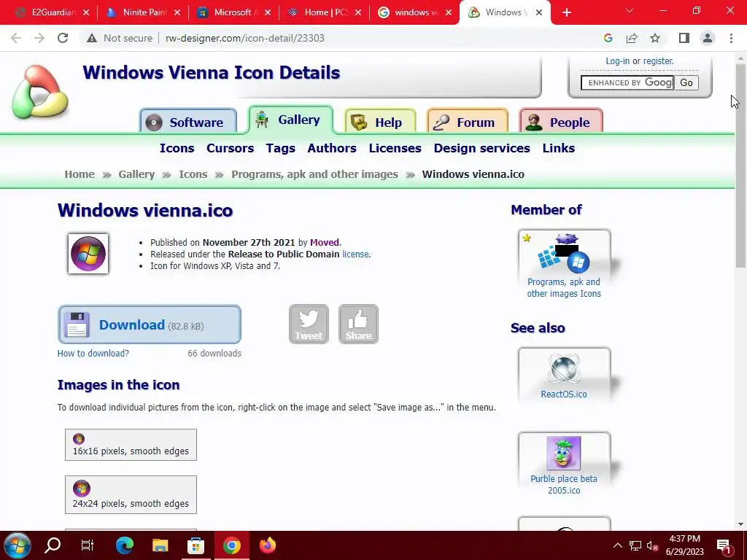Click Gallery in the breadcrumb
Image resolution: width=747 pixels, height=560 pixels.
click(x=136, y=174)
